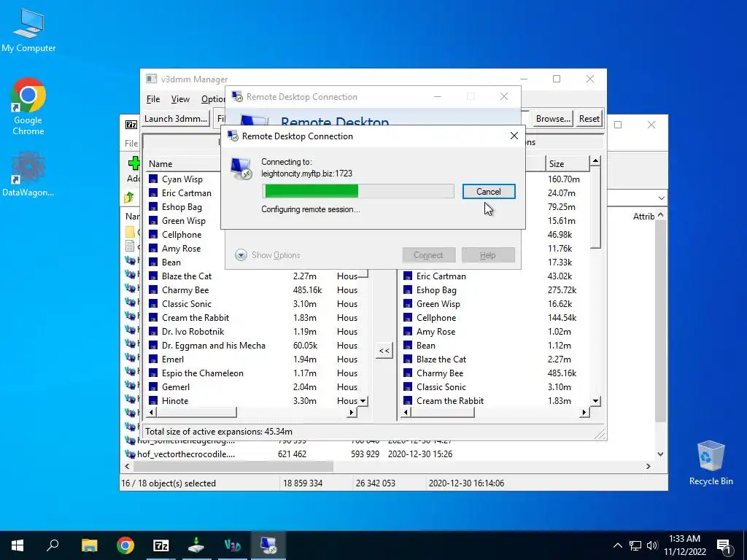This screenshot has width=747, height=560.
Task: Click 16 / 18 object(s) selected status
Action: pos(169,483)
